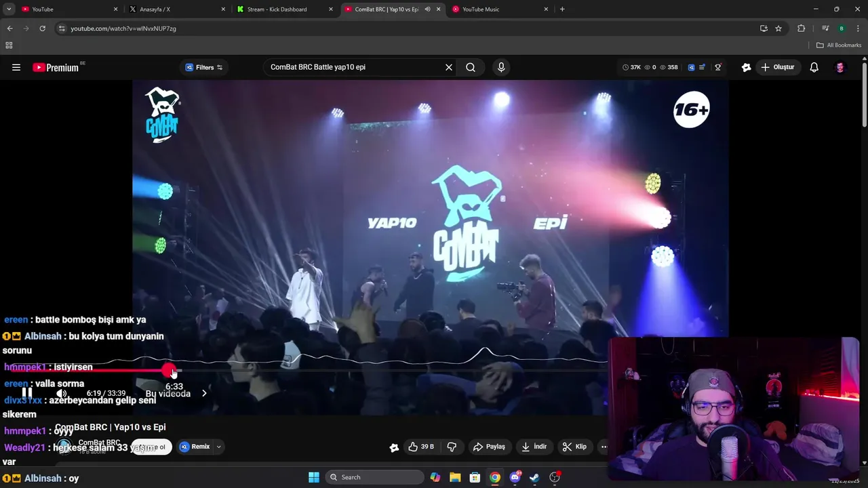Screen dimensions: 868x488
Task: Click the Remix button
Action: click(195, 447)
